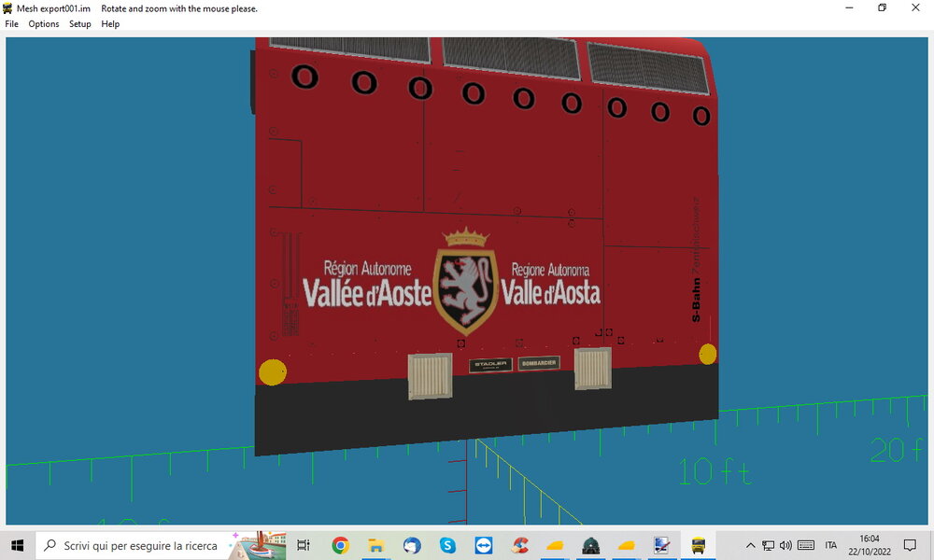Click the search highlight illustration in taskbar

[258, 545]
